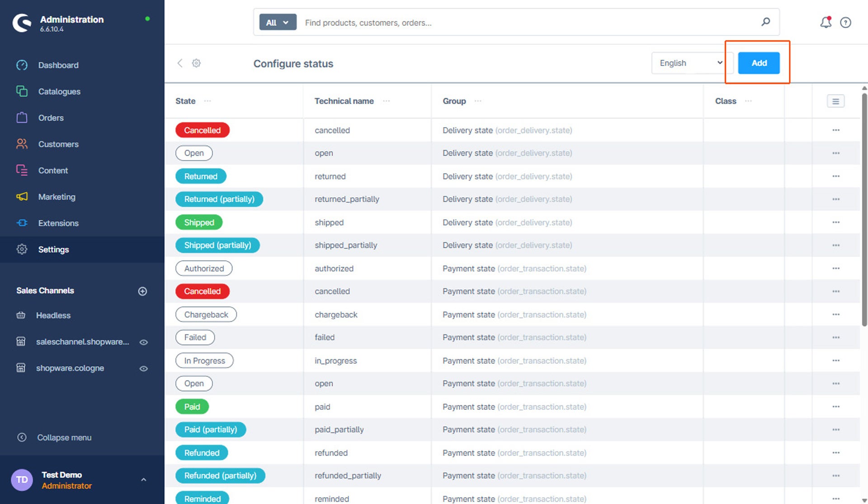Viewport: 868px width, 504px height.
Task: Click the search magnifier icon
Action: 766,22
